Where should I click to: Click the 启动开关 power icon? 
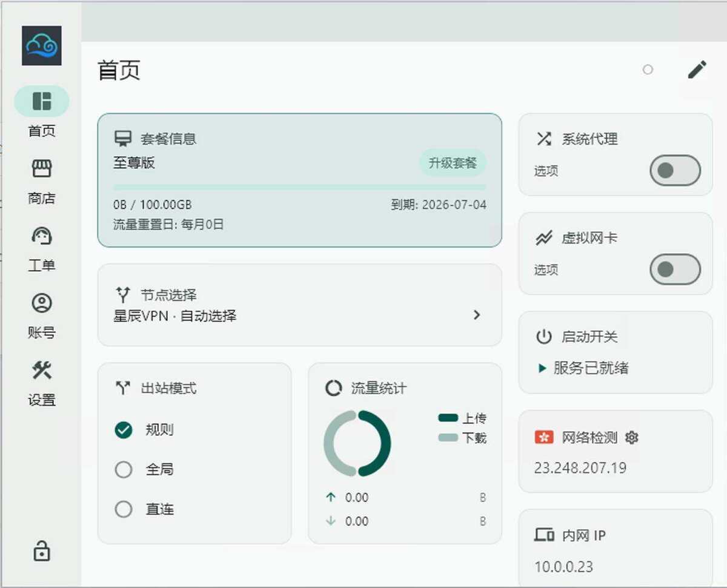tap(544, 337)
